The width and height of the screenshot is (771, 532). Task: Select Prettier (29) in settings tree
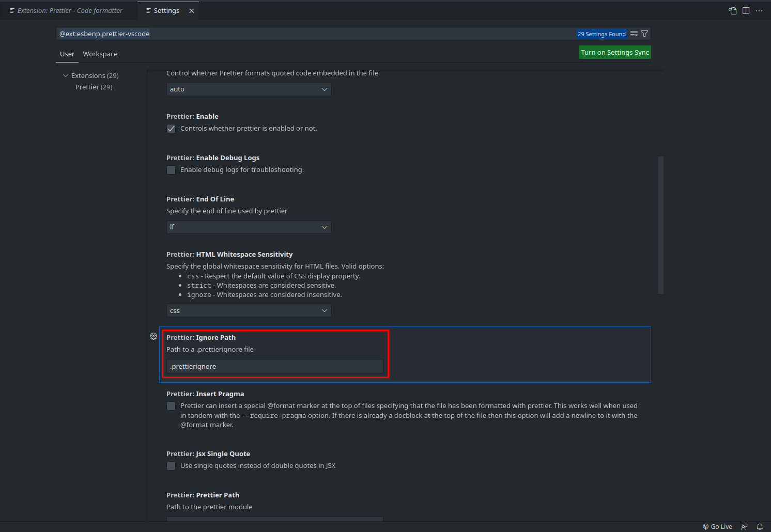pyautogui.click(x=94, y=87)
